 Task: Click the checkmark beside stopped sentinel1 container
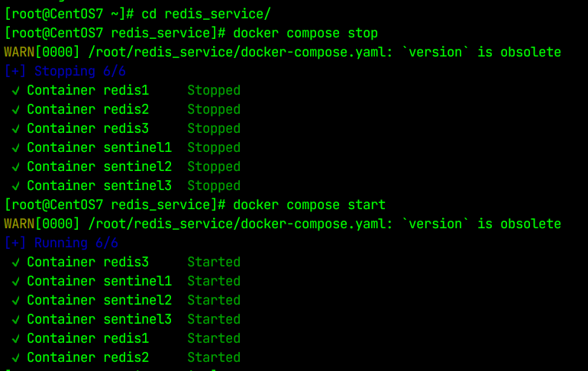click(x=16, y=148)
